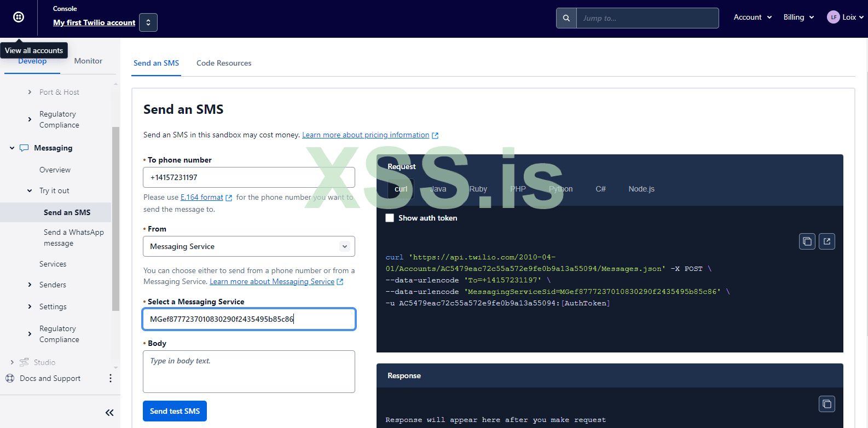
Task: Click the sidebar scrollbar
Action: coord(115,219)
